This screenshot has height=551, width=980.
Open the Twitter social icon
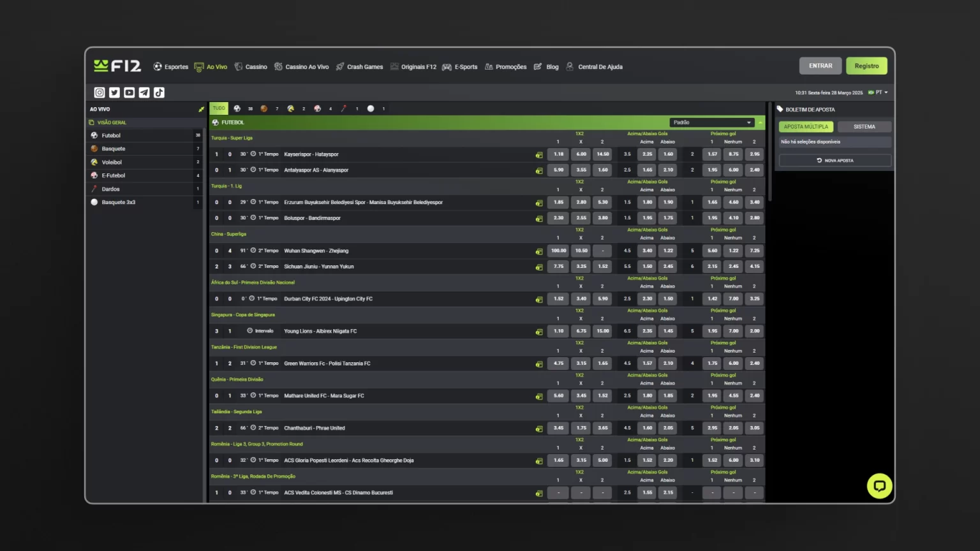[114, 92]
